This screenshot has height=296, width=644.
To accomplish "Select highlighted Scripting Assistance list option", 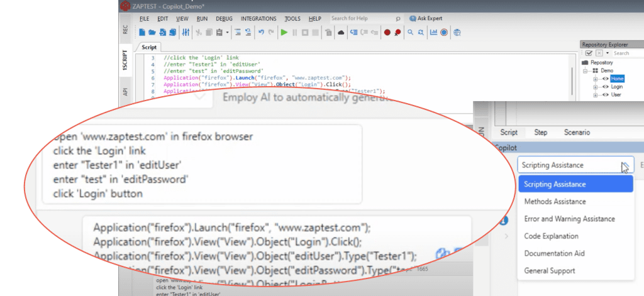I will (x=576, y=184).
